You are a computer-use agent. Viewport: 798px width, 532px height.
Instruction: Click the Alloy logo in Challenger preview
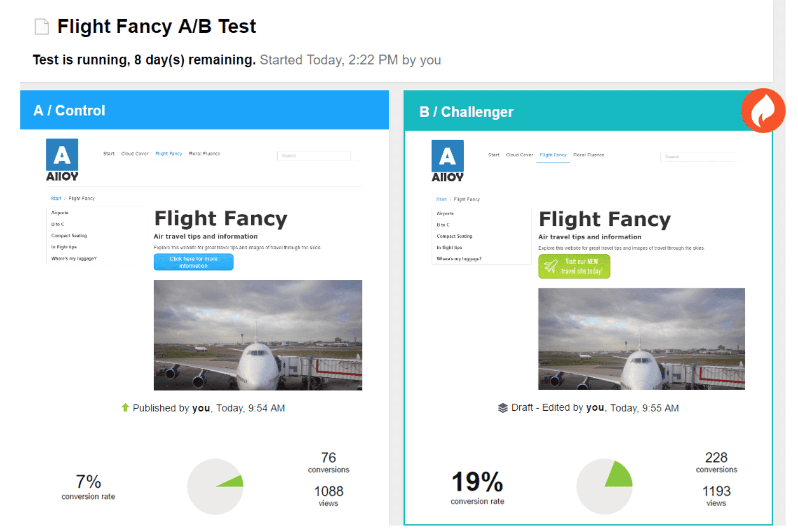pyautogui.click(x=448, y=161)
